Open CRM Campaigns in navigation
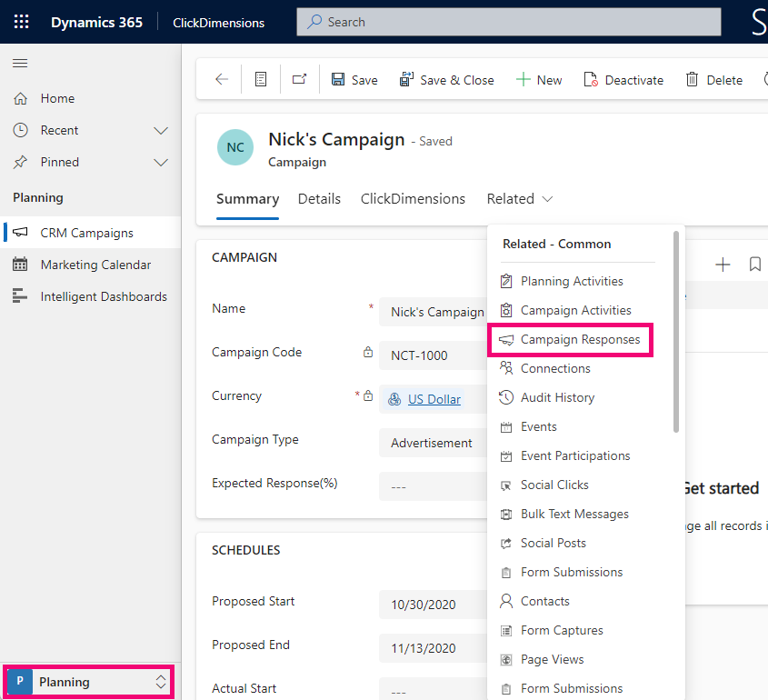768x700 pixels. [90, 233]
